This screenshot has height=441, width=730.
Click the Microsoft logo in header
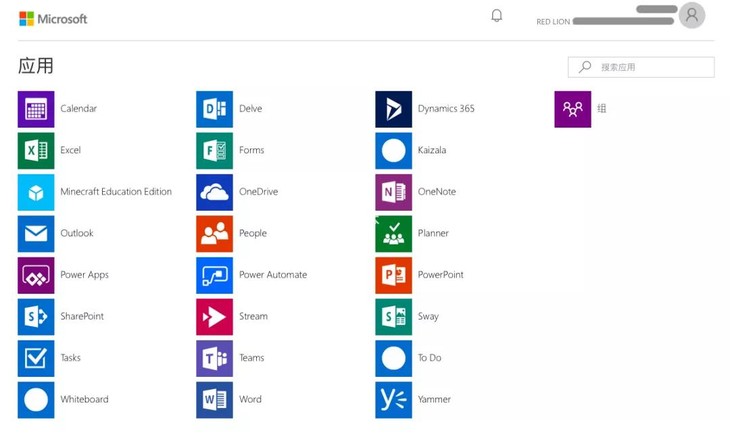(x=53, y=18)
